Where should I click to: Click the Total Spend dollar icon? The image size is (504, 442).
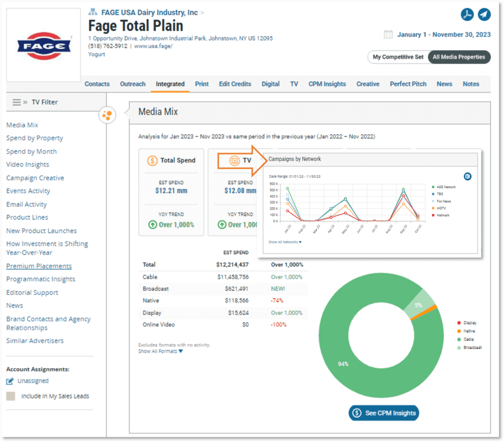point(153,160)
